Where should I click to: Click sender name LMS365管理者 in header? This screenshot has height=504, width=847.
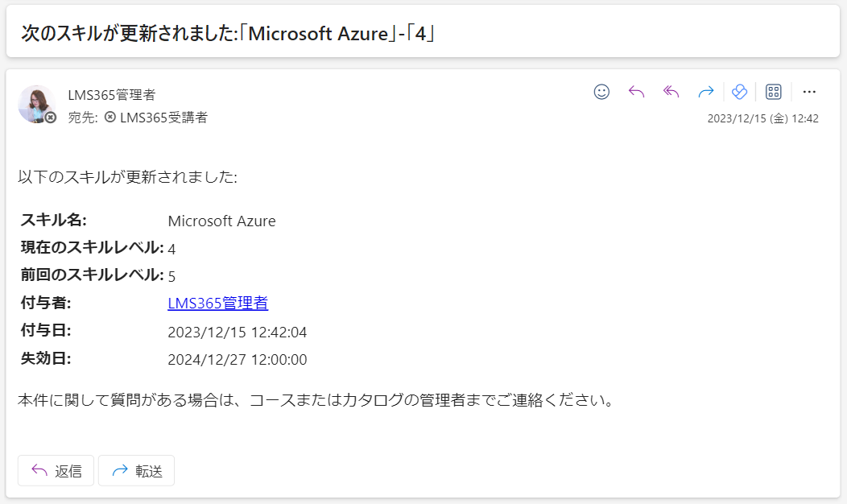tap(112, 95)
